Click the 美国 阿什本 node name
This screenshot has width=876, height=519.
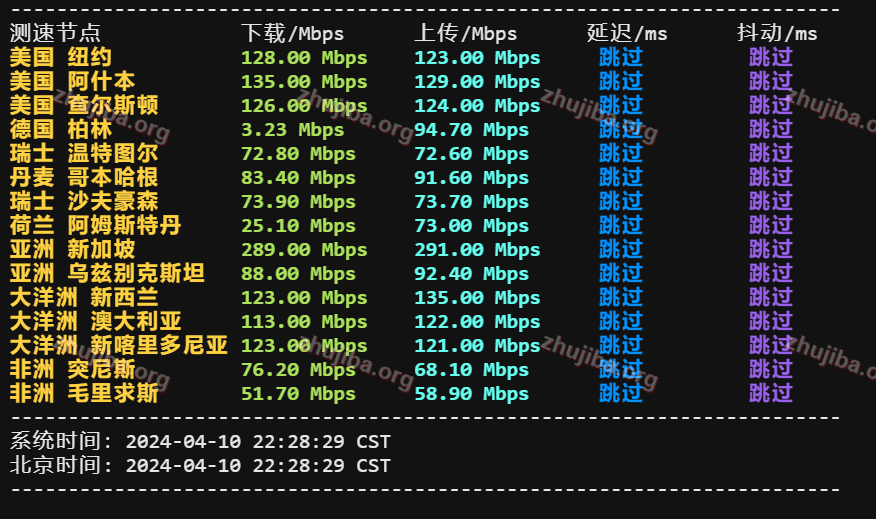pos(73,82)
